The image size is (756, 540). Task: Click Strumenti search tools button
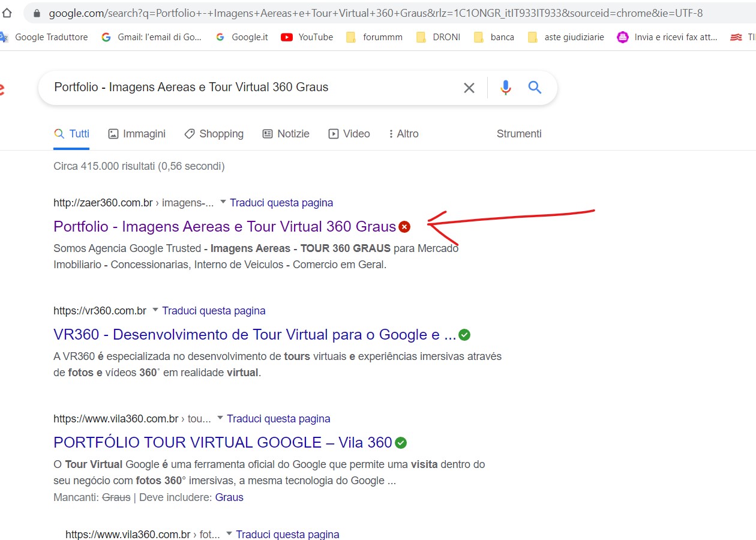click(x=519, y=134)
